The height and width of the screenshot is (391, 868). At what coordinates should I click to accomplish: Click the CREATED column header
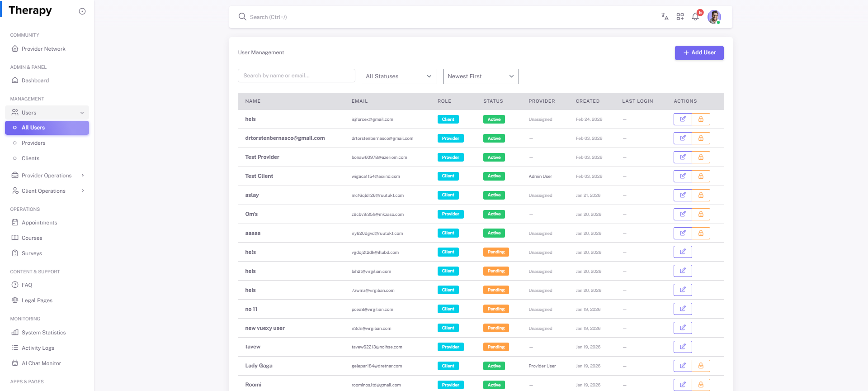pyautogui.click(x=588, y=101)
